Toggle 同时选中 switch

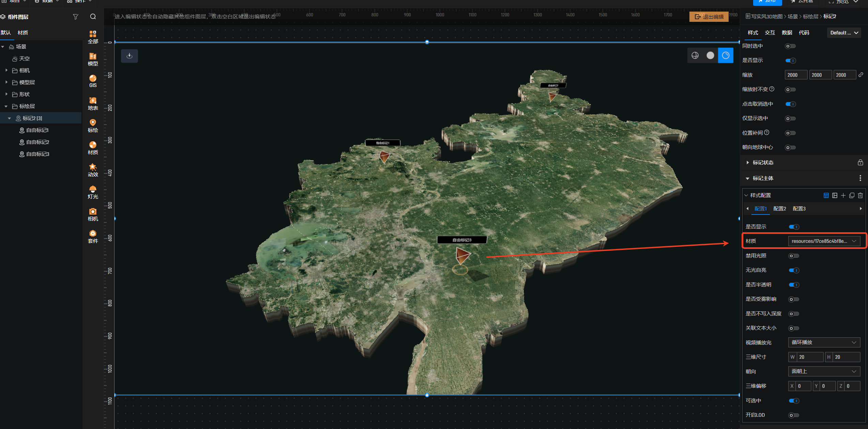click(790, 46)
